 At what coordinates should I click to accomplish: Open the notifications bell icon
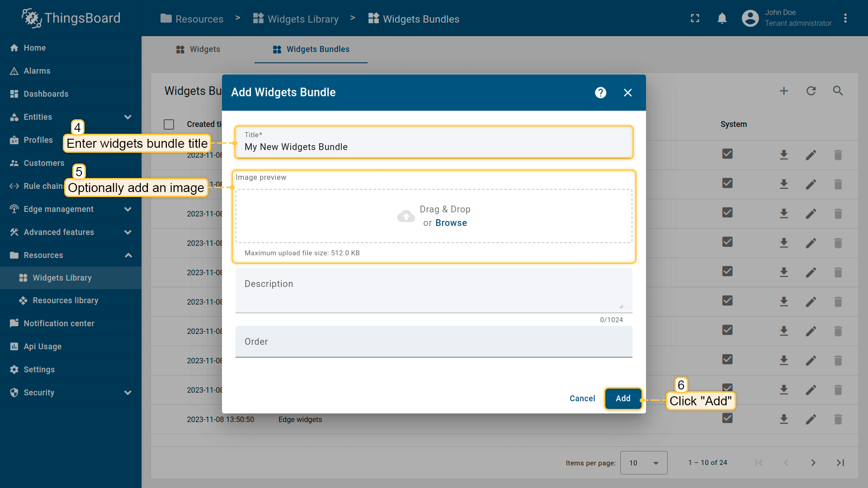[722, 18]
